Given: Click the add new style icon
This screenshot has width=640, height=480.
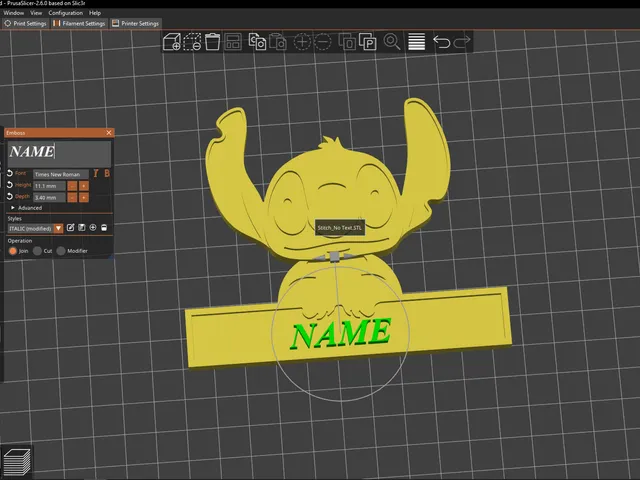Looking at the screenshot, I should click(x=93, y=228).
